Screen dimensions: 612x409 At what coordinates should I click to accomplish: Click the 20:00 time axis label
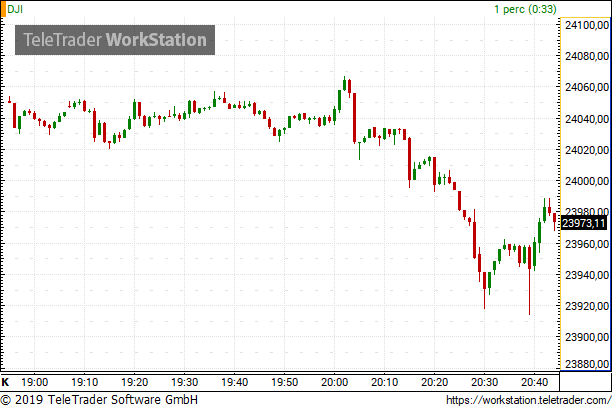(x=334, y=382)
